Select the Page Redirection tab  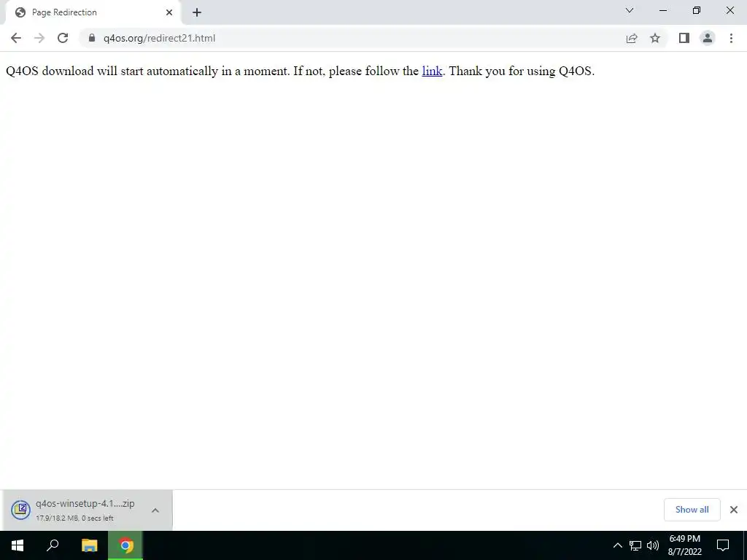click(x=93, y=13)
